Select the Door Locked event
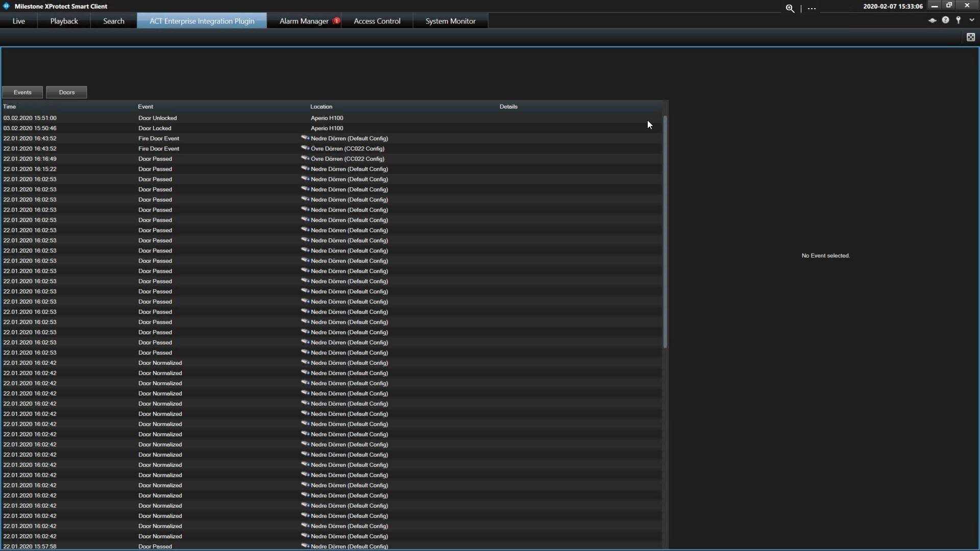The height and width of the screenshot is (551, 980). coord(155,128)
